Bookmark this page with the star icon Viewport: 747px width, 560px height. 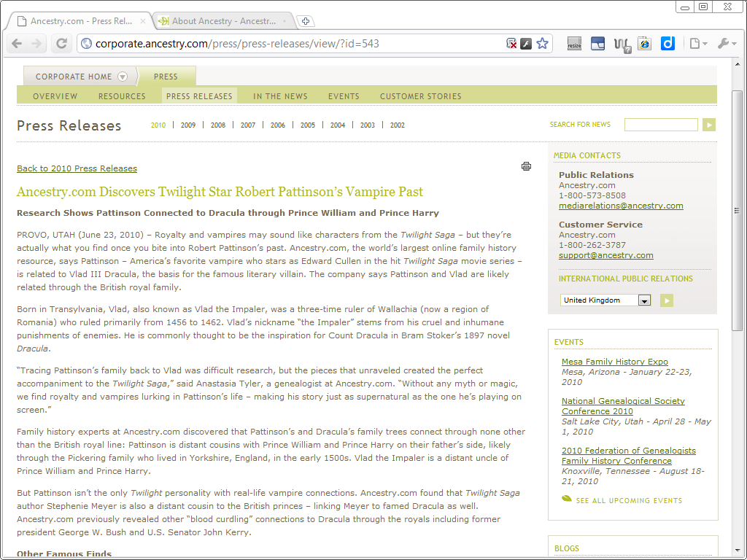pyautogui.click(x=542, y=44)
